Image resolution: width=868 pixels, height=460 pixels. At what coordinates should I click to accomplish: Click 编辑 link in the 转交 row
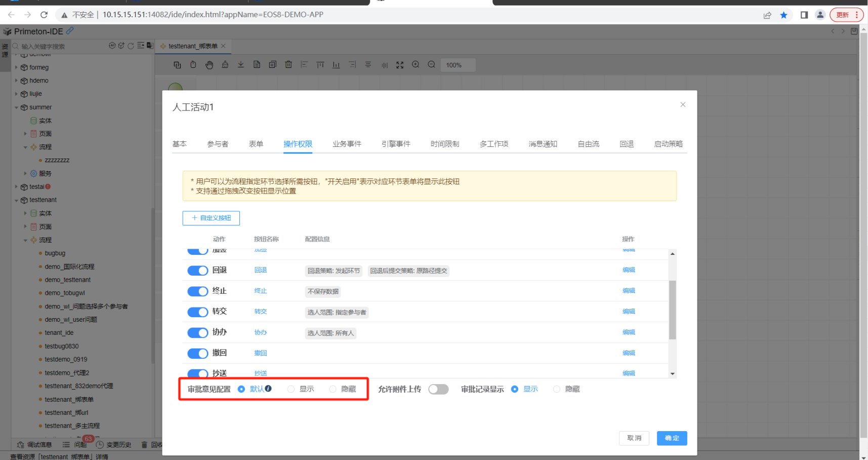click(629, 312)
